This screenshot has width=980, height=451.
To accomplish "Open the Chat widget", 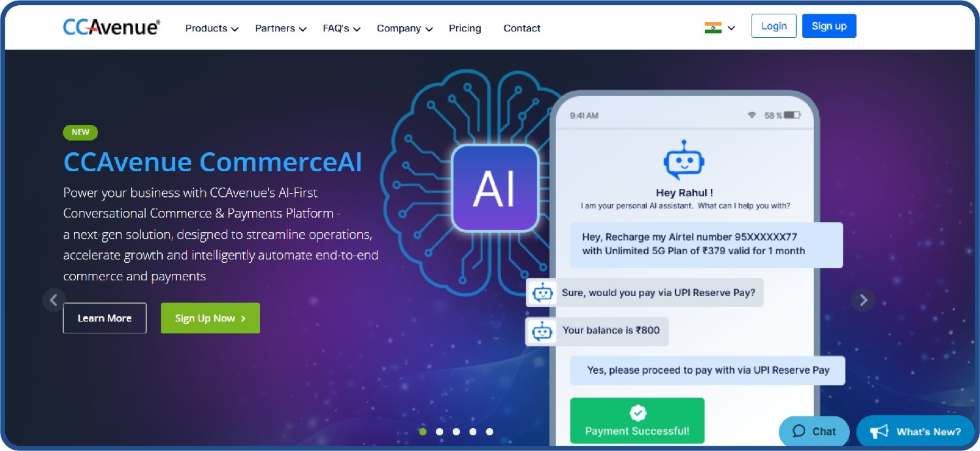I will click(x=814, y=431).
